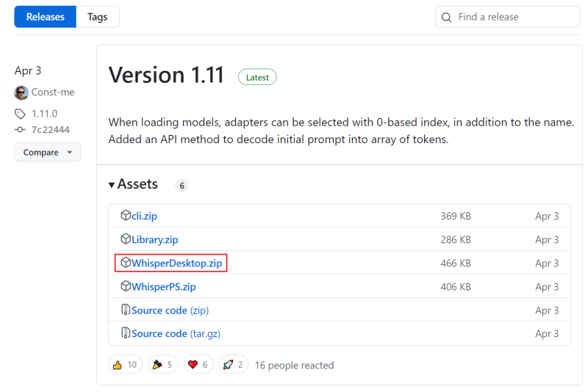Viewport: 588px width, 392px height.
Task: Download WhisperDesktop.zip
Action: (x=176, y=263)
